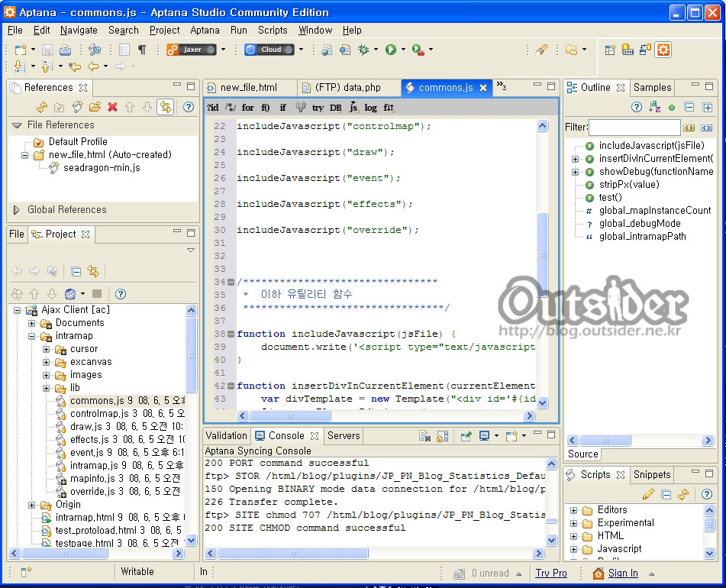
Task: Select global_debugMode in Outline
Action: (x=640, y=223)
